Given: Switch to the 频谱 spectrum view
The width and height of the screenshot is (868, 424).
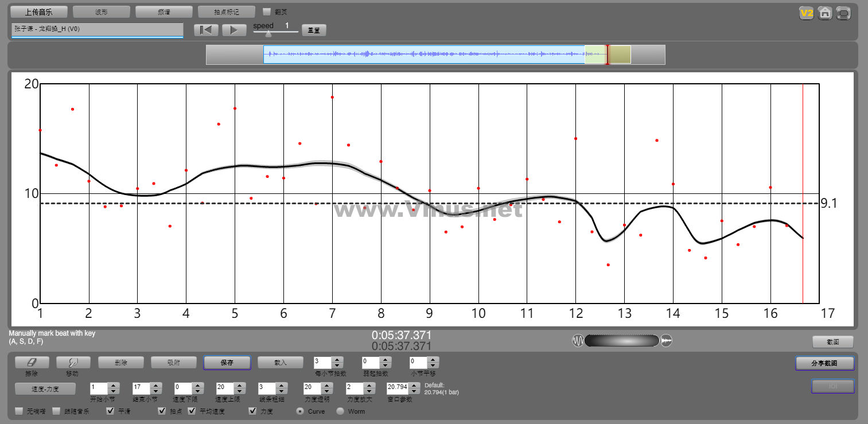Looking at the screenshot, I should click(x=164, y=12).
